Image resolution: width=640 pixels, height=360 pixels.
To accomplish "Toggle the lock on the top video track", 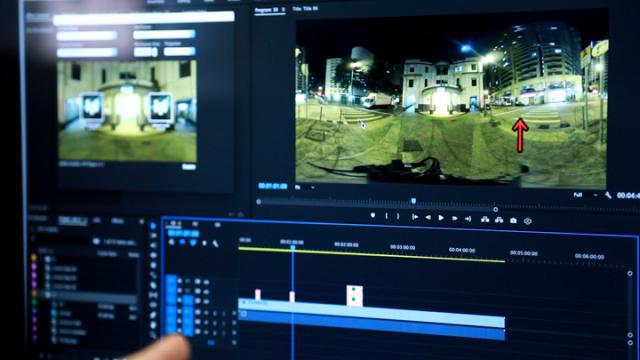I will pyautogui.click(x=180, y=281).
